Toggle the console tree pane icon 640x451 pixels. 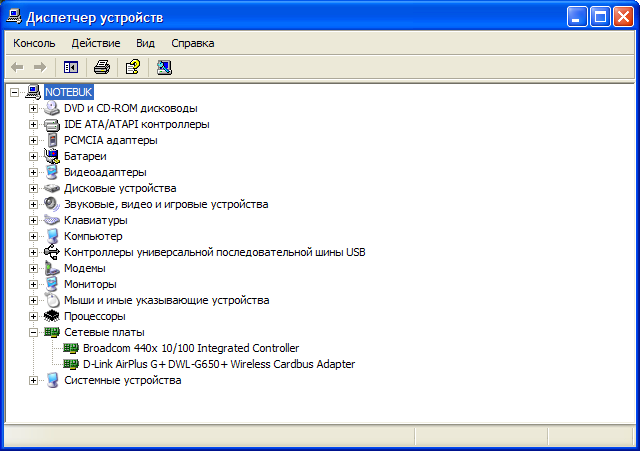point(71,67)
